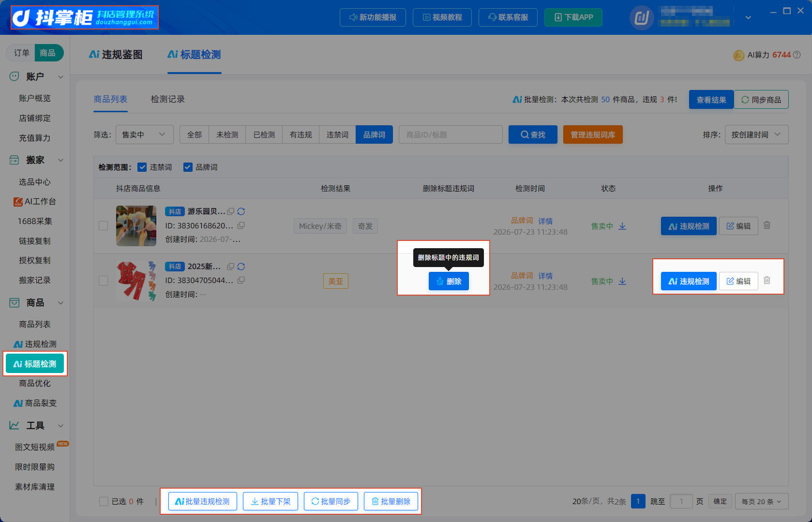The image size is (812, 522).
Task: Switch to 商品 mode toggle
Action: (x=48, y=53)
